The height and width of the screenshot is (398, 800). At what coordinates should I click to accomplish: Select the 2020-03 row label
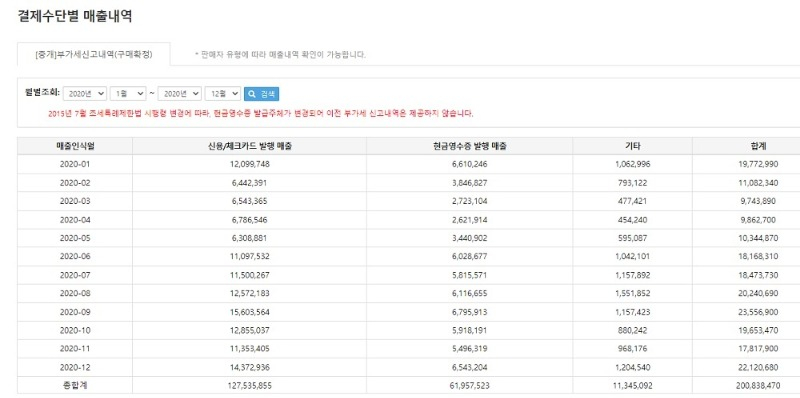pos(75,201)
